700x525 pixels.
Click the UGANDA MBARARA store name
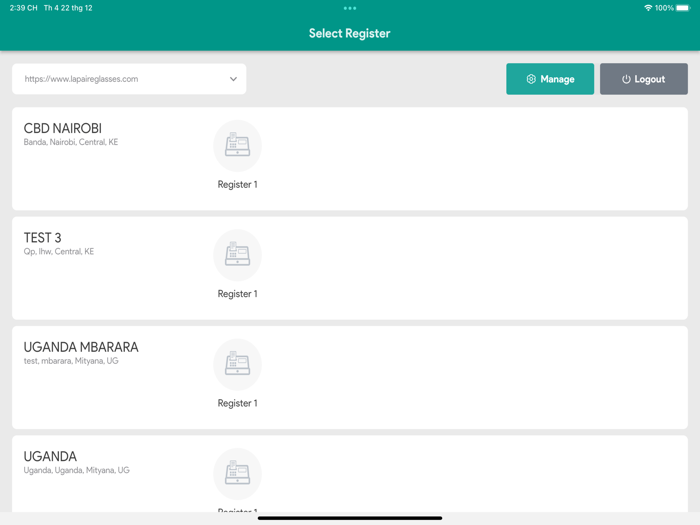click(x=81, y=347)
